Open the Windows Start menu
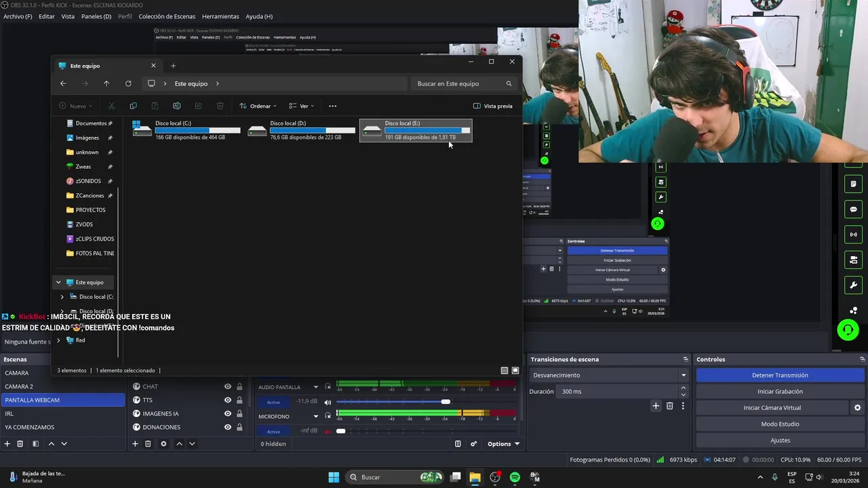The image size is (868, 488). 334,477
